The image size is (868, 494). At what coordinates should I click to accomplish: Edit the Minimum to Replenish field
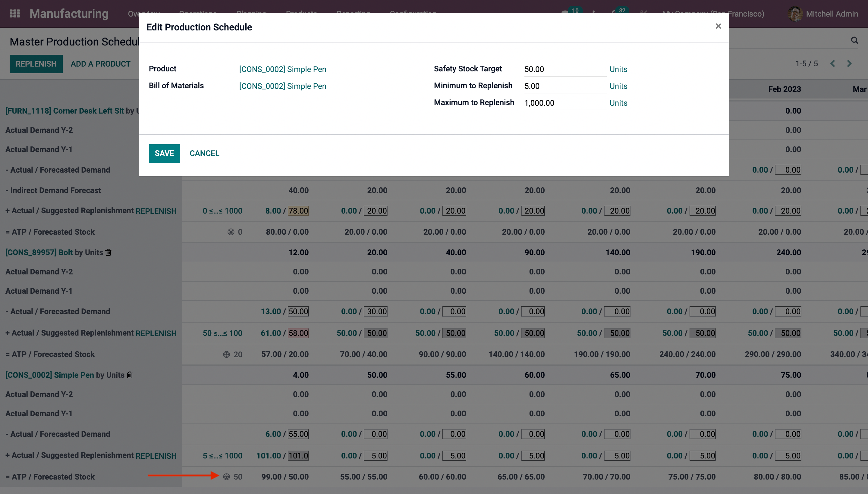[x=565, y=86]
